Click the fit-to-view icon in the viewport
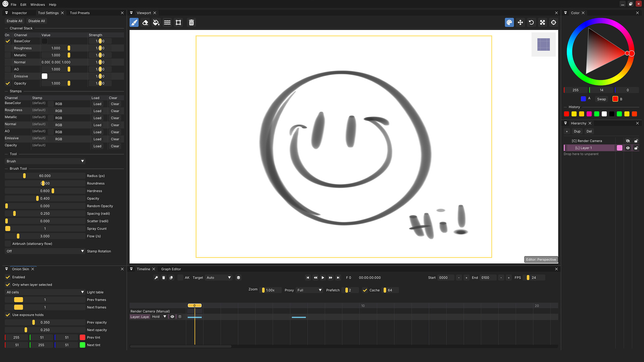This screenshot has width=644, height=362. click(542, 22)
